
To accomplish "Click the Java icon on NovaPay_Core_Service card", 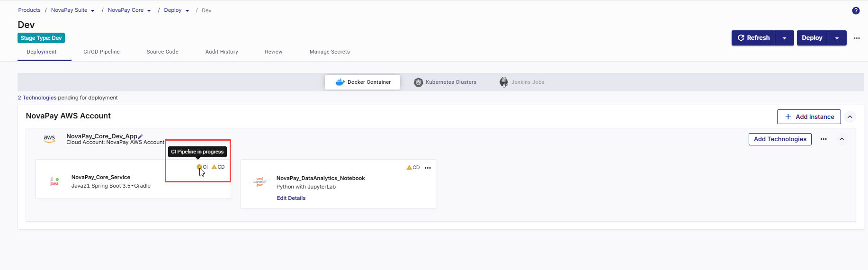I will (x=54, y=181).
